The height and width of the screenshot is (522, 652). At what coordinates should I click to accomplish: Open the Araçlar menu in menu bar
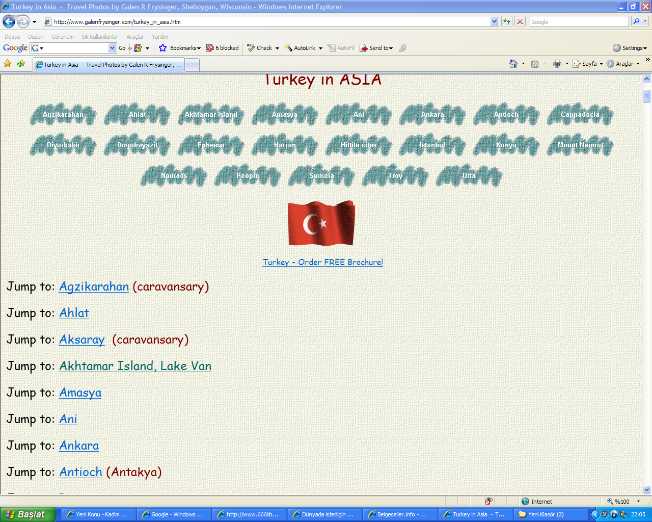[135, 37]
